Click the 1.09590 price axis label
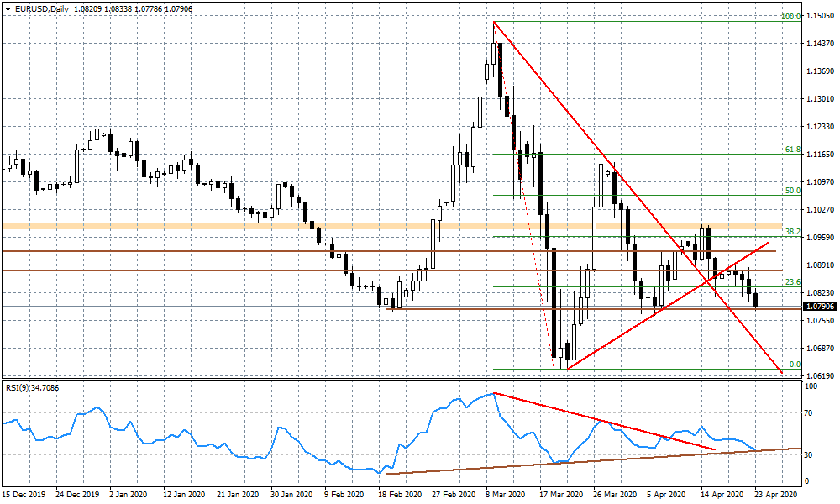Screen dimensions: 840x504 [820, 237]
